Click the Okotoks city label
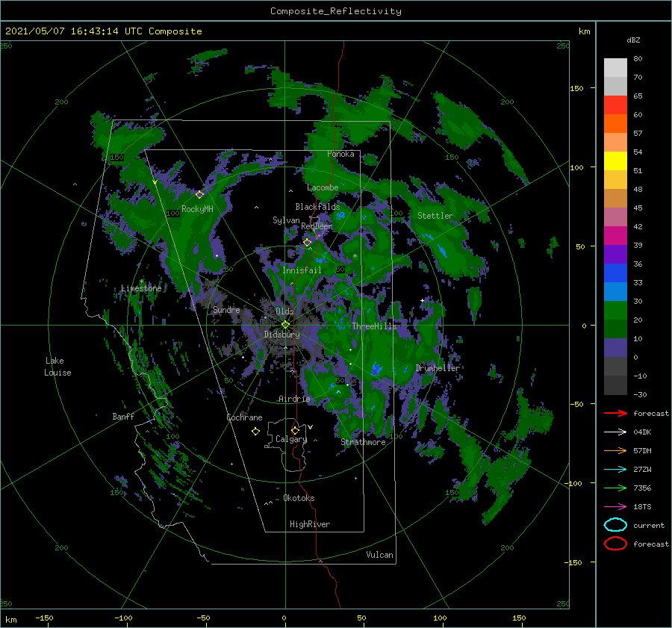672x628 pixels. tap(299, 498)
